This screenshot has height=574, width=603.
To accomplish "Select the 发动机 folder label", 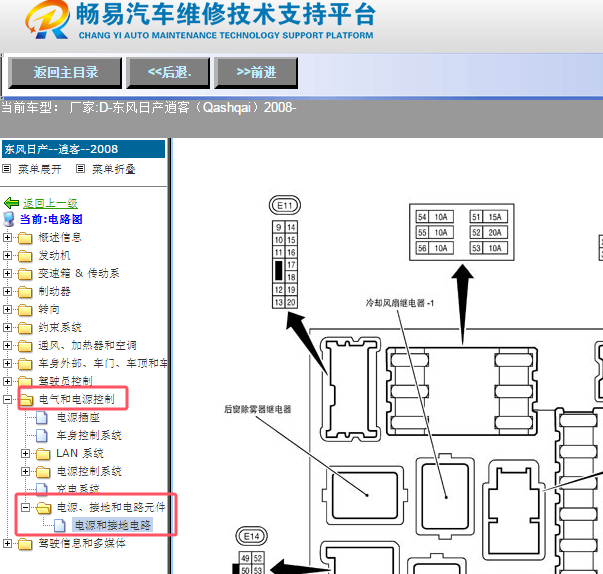I will pyautogui.click(x=54, y=255).
